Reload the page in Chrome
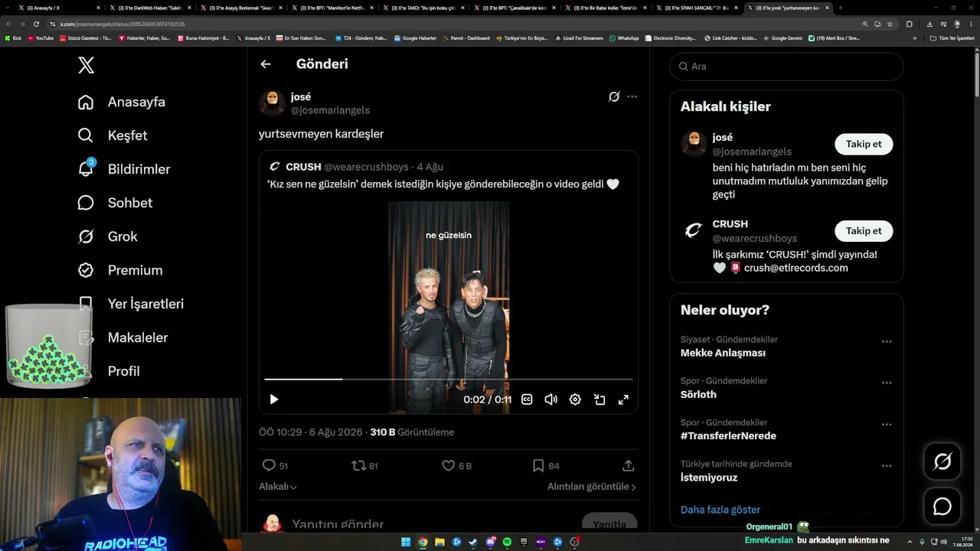980x551 pixels. (36, 24)
